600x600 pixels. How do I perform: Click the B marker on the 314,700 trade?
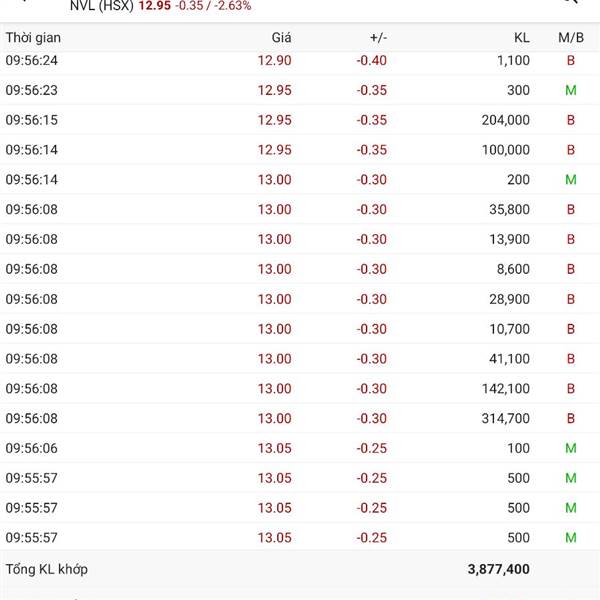(x=571, y=418)
